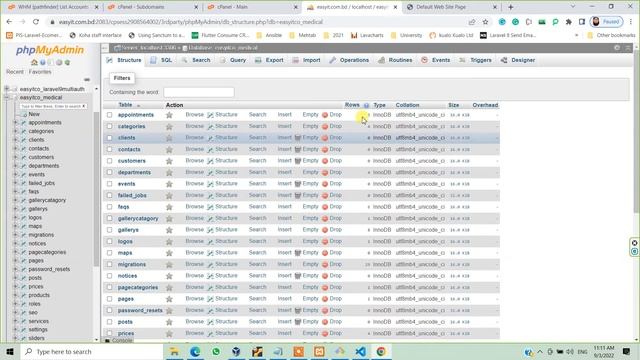Open Visual Studio Code from taskbar
640x360 pixels.
click(x=360, y=351)
